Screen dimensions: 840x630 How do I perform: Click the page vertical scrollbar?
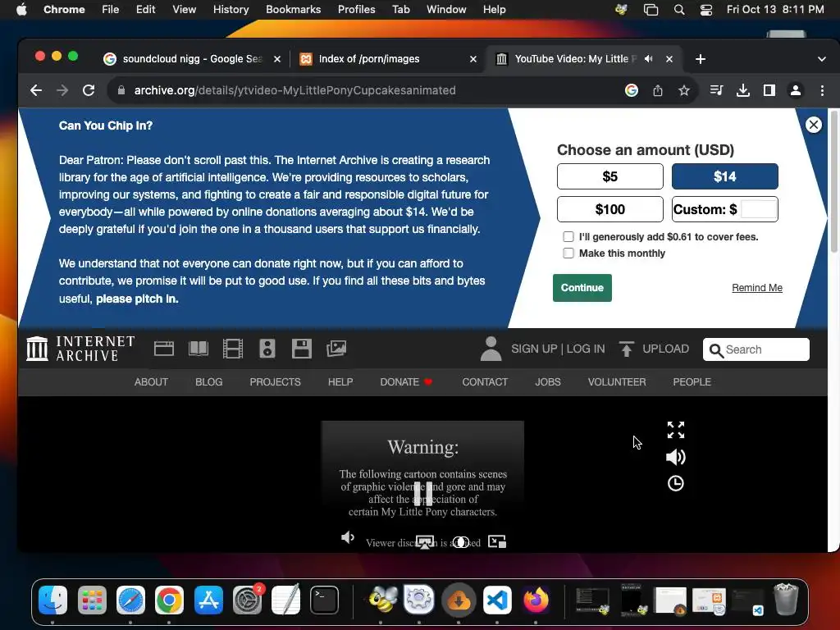[x=833, y=182]
